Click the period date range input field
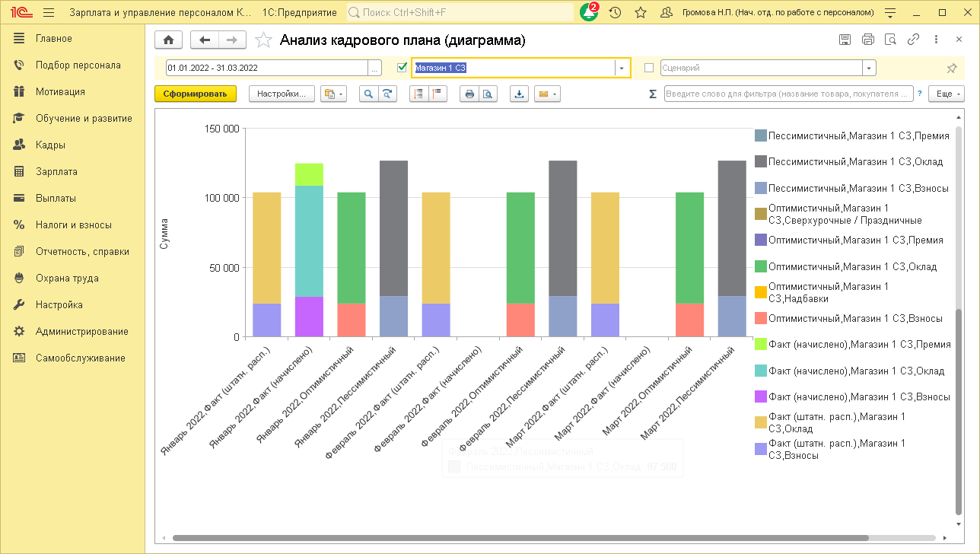 pyautogui.click(x=266, y=68)
